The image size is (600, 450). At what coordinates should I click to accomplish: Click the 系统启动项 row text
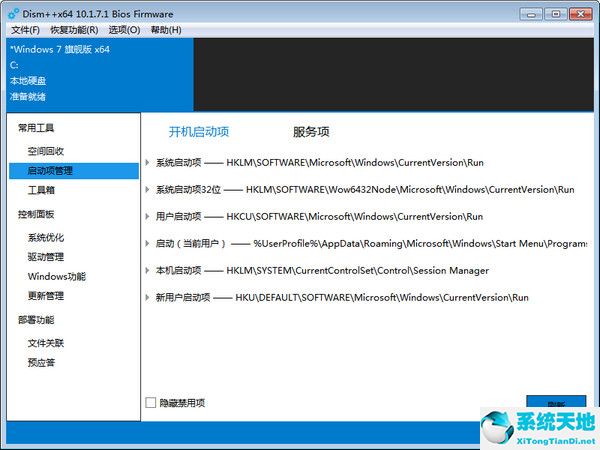pos(320,163)
